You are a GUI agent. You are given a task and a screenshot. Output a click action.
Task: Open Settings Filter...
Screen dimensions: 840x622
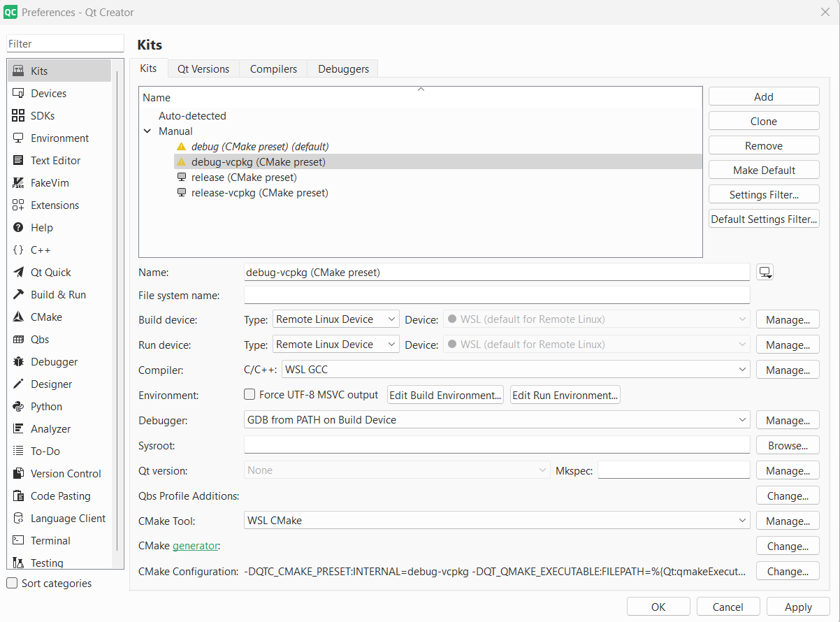click(764, 194)
